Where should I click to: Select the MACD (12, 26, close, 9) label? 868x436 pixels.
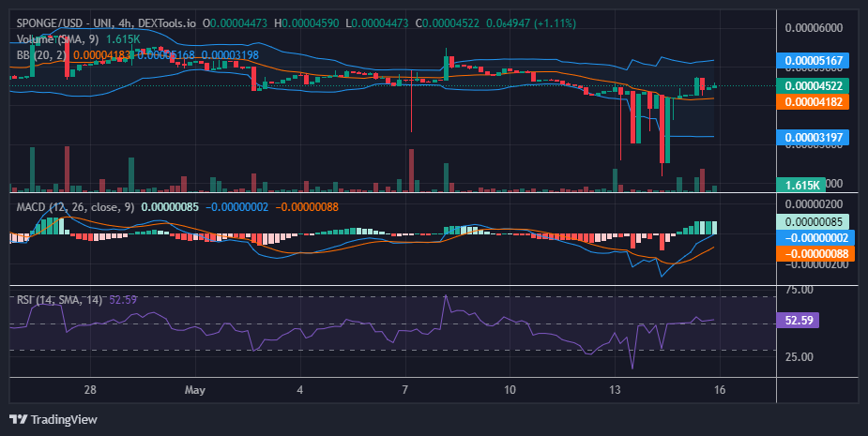(75, 207)
